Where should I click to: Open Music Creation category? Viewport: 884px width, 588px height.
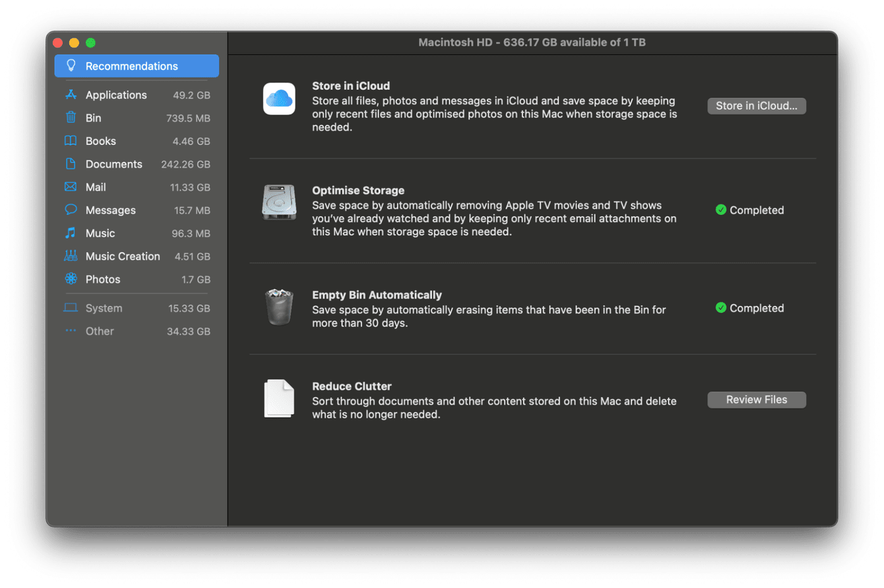click(x=137, y=256)
